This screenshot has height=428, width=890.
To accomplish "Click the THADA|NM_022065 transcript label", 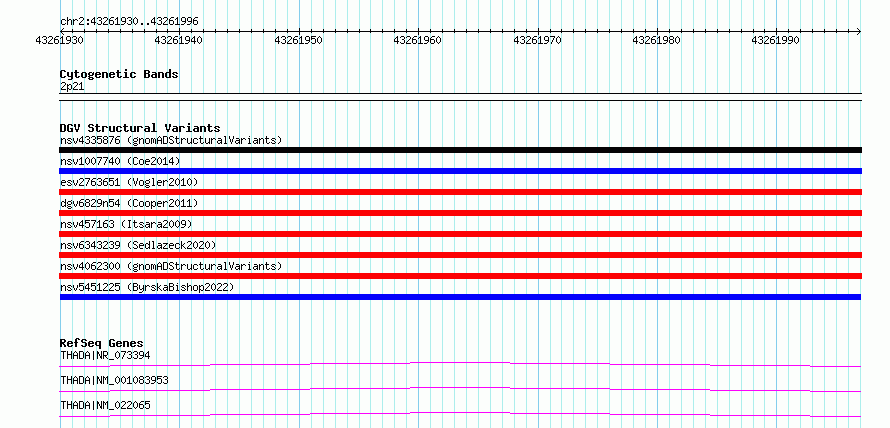I will [105, 405].
